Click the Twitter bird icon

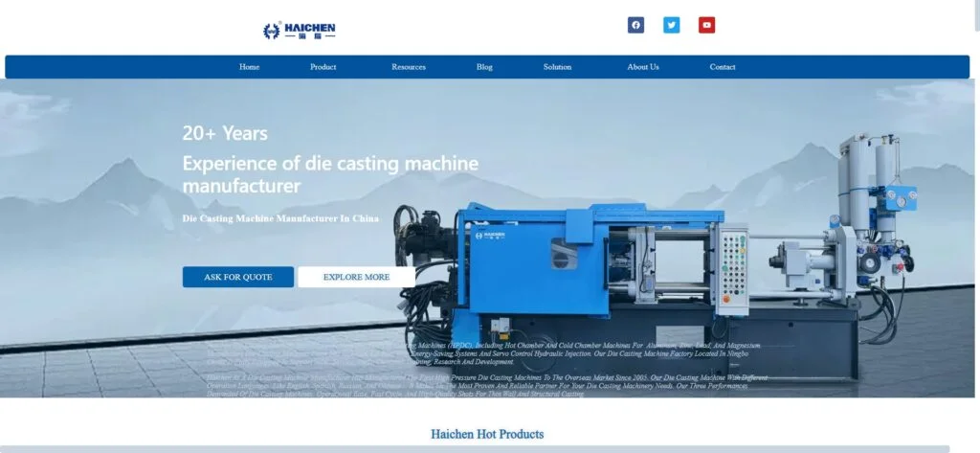[671, 26]
